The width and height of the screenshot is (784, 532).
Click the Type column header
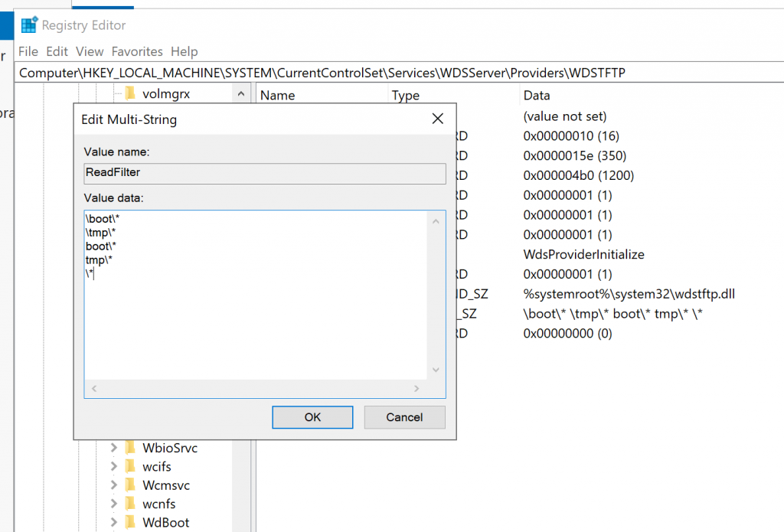coord(406,95)
